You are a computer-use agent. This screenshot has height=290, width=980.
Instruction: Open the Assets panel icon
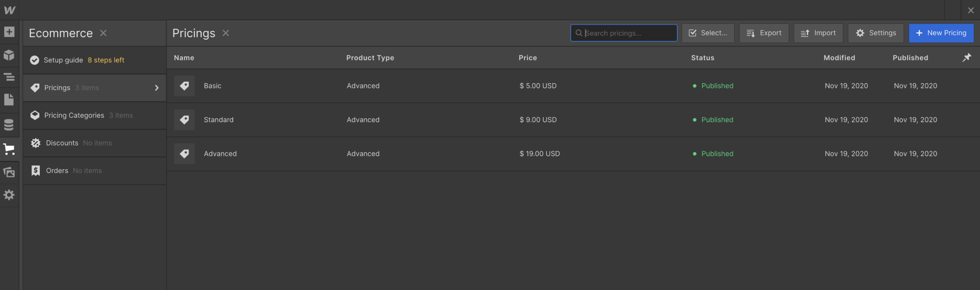9,172
